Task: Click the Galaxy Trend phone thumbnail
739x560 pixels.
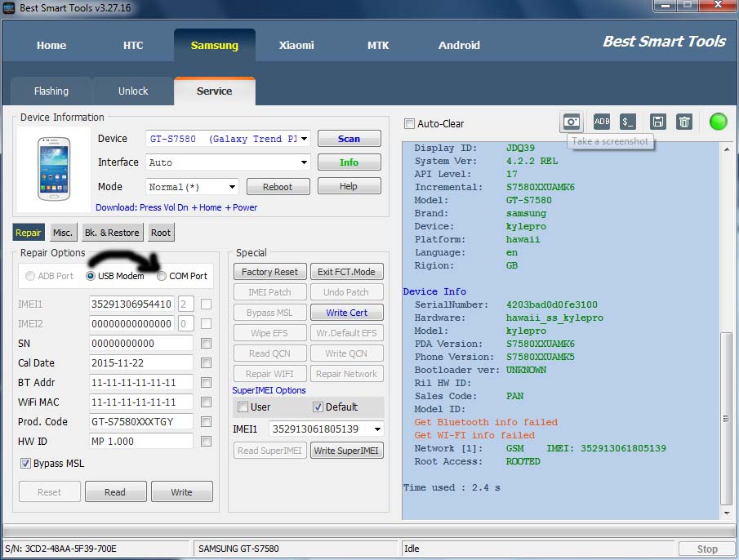Action: 54,169
